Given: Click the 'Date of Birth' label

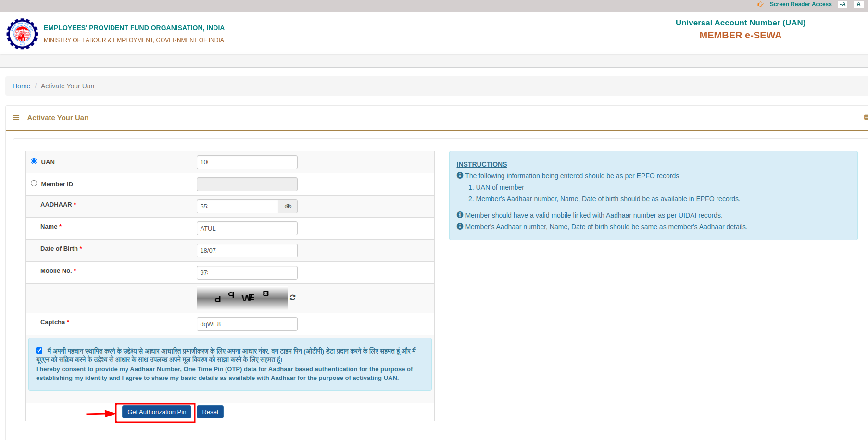Looking at the screenshot, I should pyautogui.click(x=59, y=249).
